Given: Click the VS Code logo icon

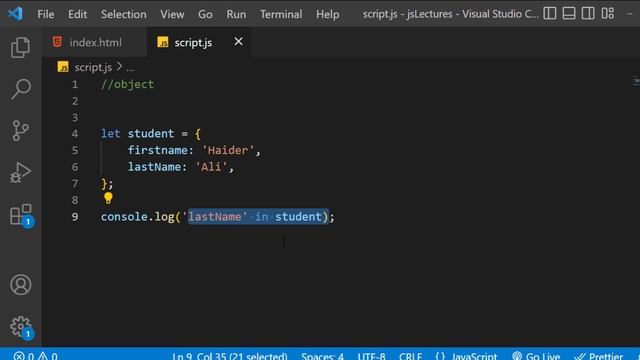Looking at the screenshot, I should click(16, 14).
